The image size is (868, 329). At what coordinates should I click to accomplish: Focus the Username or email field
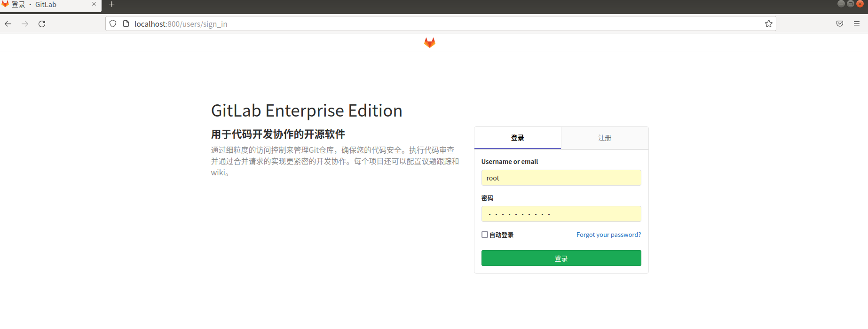click(x=561, y=178)
